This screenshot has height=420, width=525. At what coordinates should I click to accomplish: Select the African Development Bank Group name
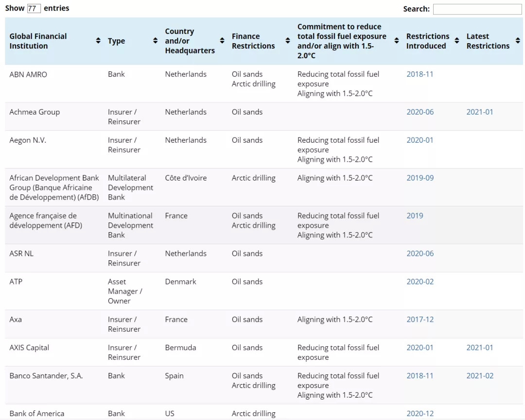coord(54,187)
